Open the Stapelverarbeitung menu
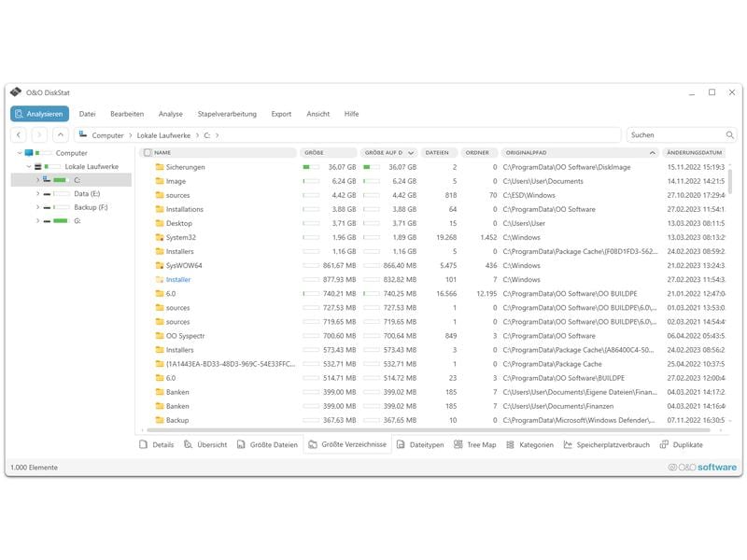This screenshot has width=747, height=560. click(227, 114)
